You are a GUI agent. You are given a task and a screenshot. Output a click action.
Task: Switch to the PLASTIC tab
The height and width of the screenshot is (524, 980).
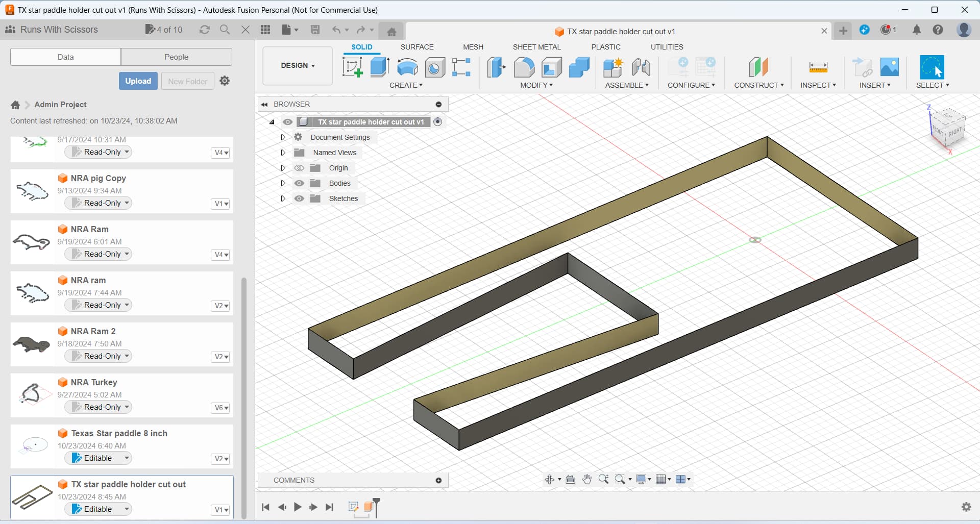606,47
